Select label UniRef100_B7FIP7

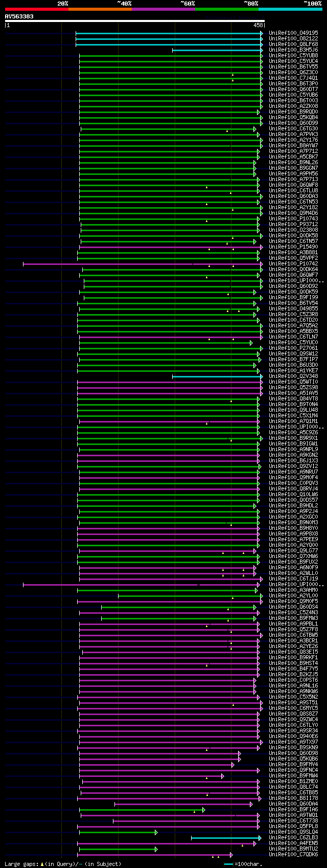click(293, 359)
